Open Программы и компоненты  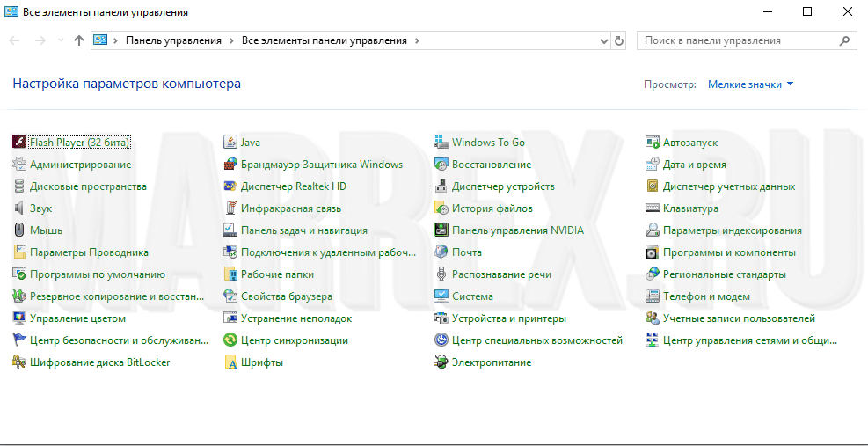(730, 252)
